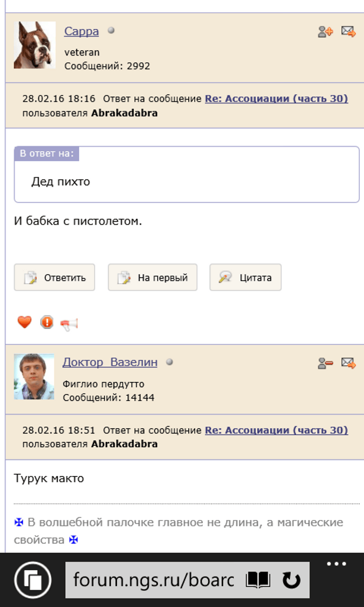Report the post via the red warning icon

click(47, 322)
